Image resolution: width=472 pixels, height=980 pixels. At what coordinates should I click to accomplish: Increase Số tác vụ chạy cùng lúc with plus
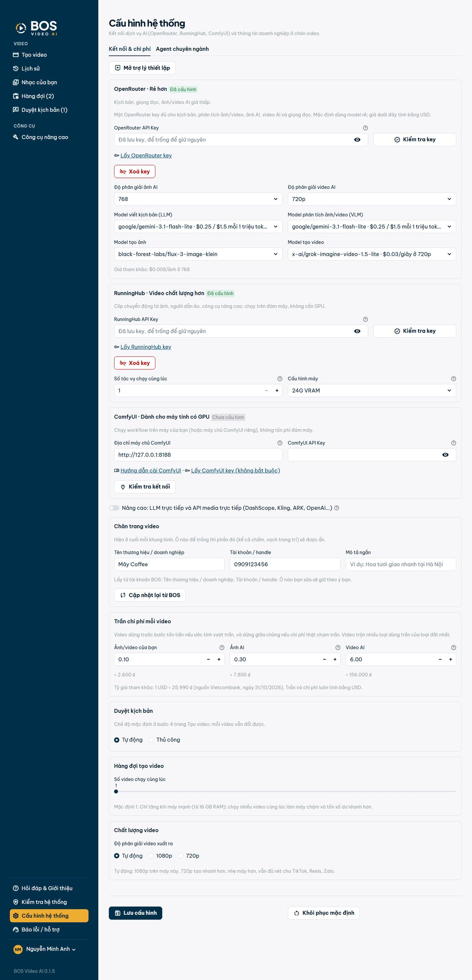click(x=277, y=391)
